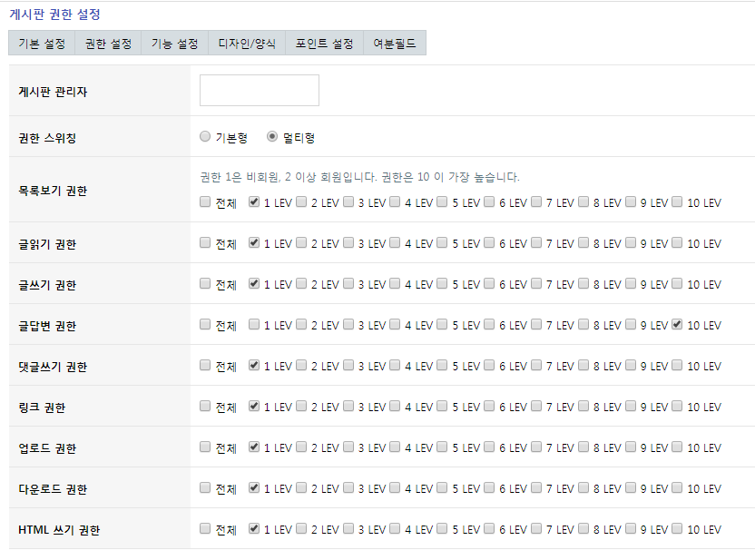Check 전체 for 목록보기 권한

(205, 202)
